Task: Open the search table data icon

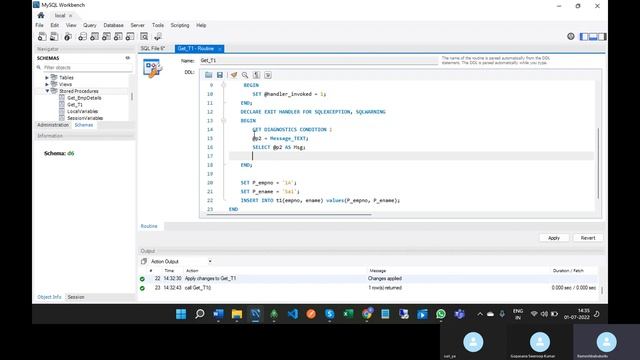Action: point(144,37)
